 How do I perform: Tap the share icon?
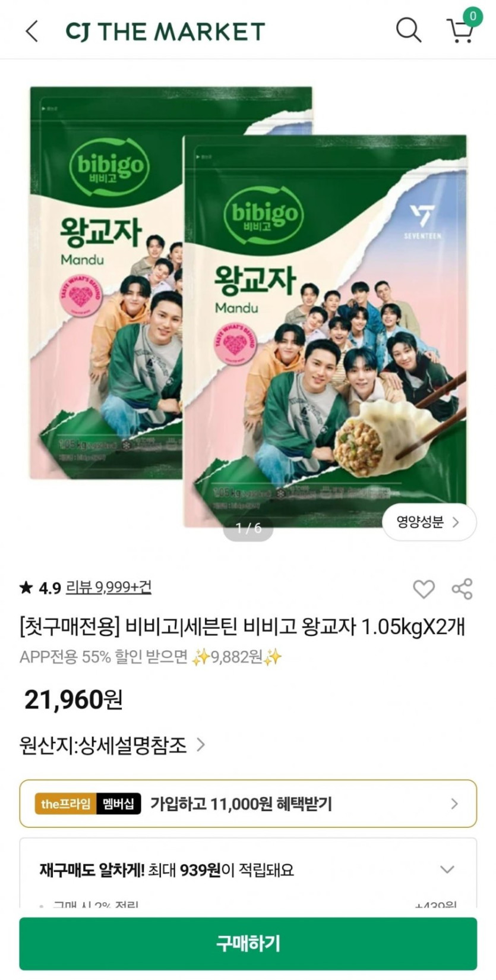pyautogui.click(x=462, y=589)
